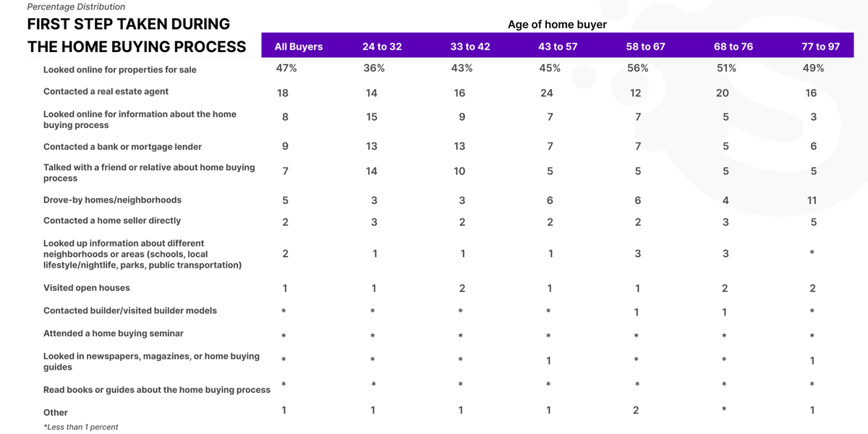Select the All Buyers column header

[x=299, y=46]
